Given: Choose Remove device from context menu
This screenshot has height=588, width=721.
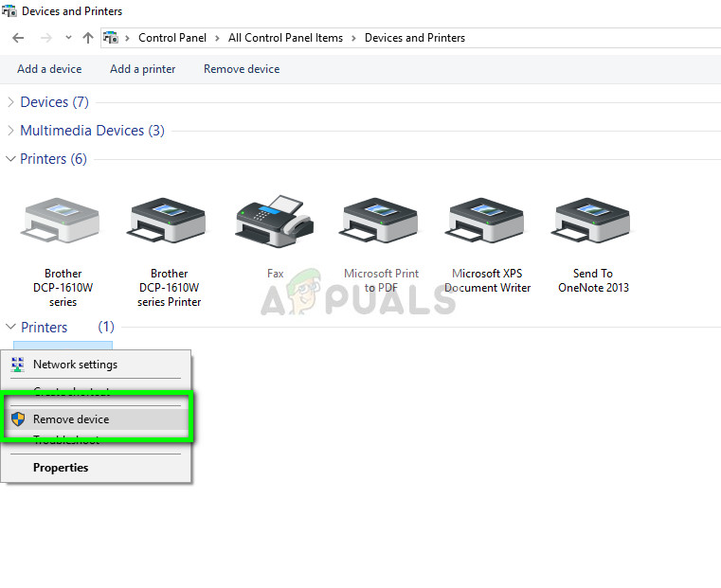Looking at the screenshot, I should pyautogui.click(x=96, y=419).
